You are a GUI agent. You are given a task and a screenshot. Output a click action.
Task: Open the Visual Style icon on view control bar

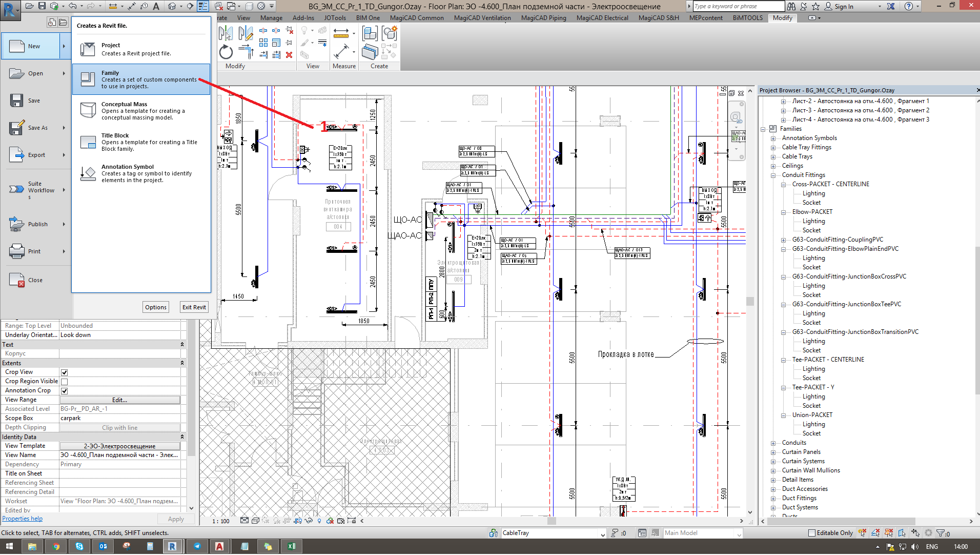point(245,521)
